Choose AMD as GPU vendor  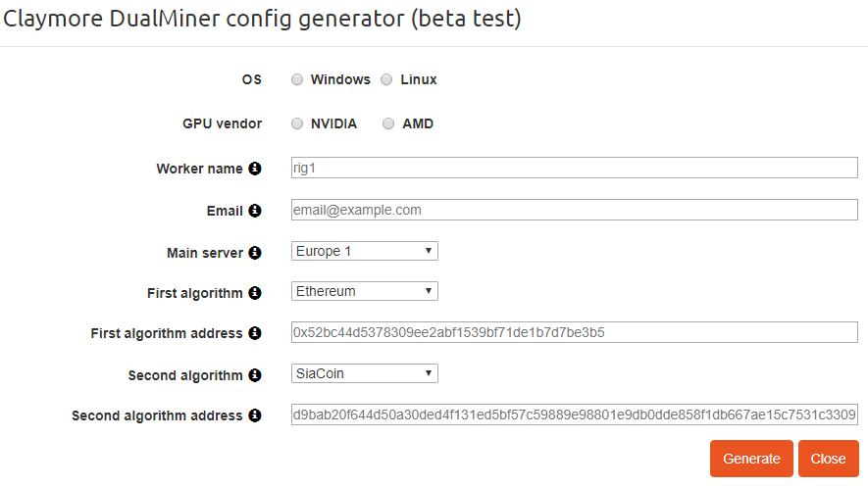tap(388, 124)
